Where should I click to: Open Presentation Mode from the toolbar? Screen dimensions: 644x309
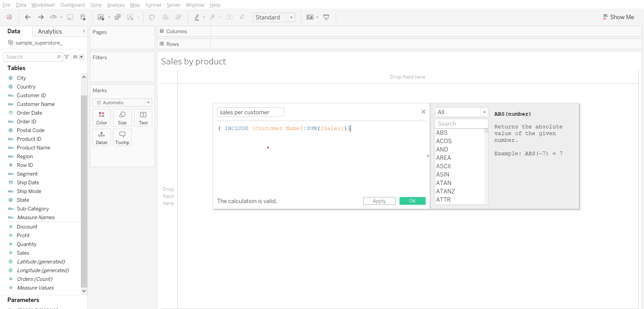point(326,17)
